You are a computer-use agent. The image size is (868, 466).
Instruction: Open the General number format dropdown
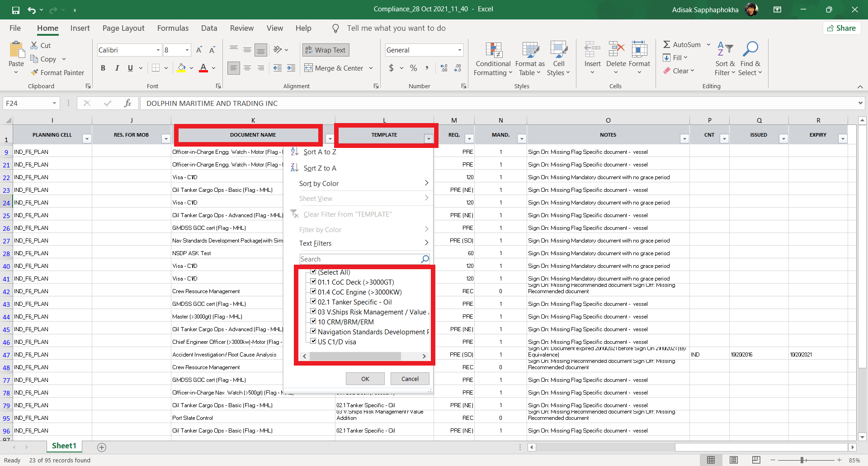tap(460, 50)
